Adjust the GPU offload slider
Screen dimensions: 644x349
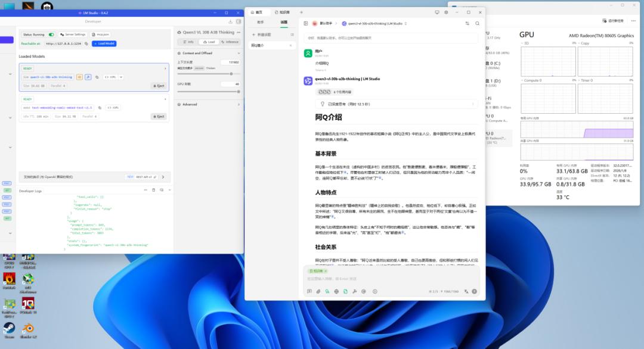tap(239, 92)
